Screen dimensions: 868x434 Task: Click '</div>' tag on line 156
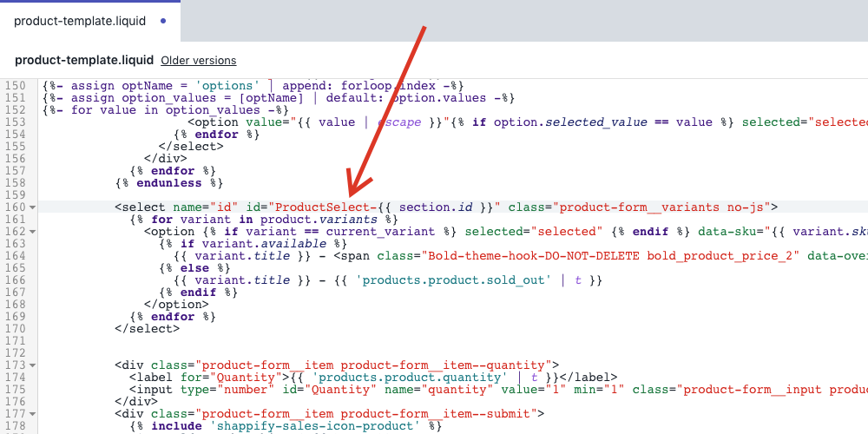pyautogui.click(x=166, y=158)
